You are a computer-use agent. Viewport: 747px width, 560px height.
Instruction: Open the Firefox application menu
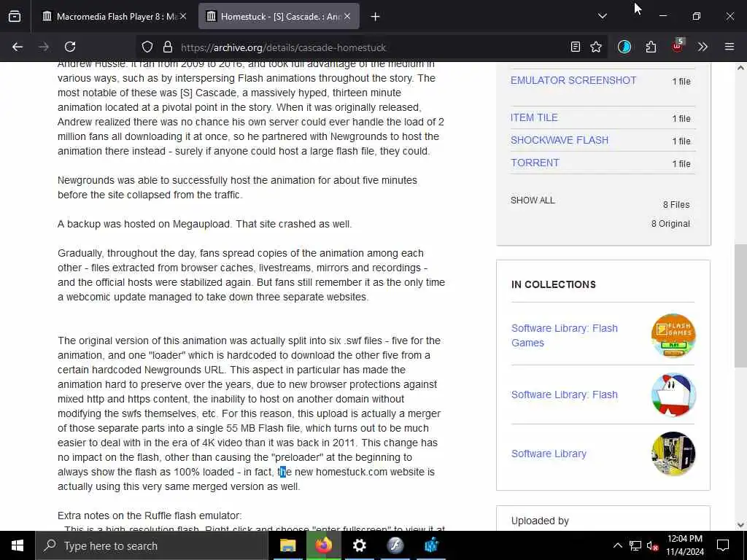729,47
